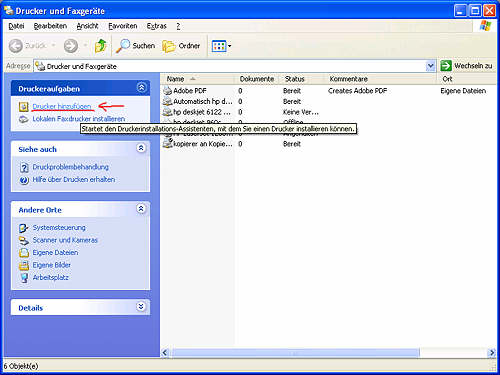This screenshot has width=500, height=375.
Task: Expand the address bar dropdown
Action: [x=430, y=66]
